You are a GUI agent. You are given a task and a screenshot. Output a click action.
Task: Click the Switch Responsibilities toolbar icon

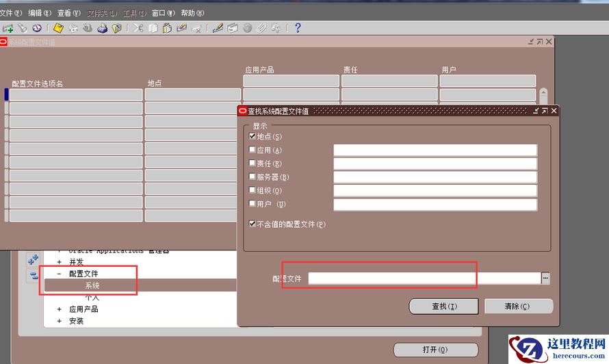point(88,28)
